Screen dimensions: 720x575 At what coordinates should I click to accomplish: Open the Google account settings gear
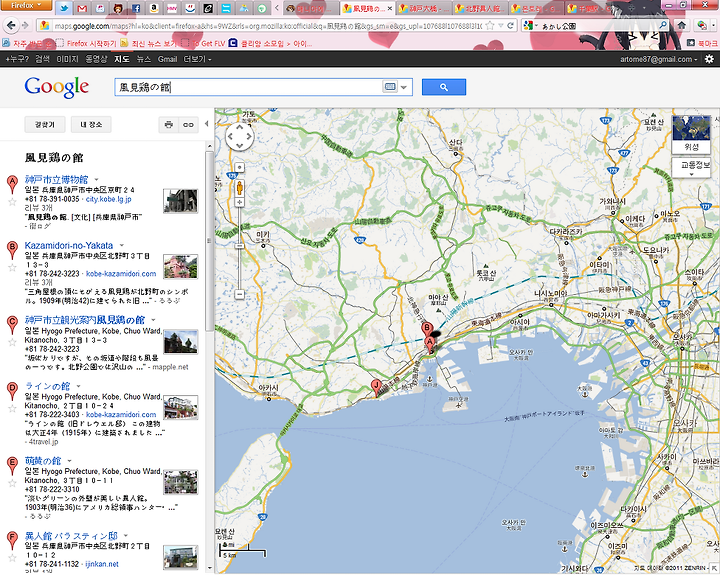point(709,59)
